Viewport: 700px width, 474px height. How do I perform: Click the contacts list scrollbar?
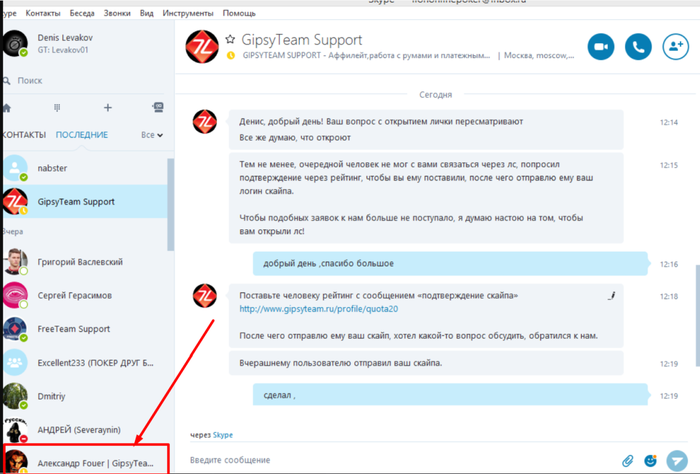click(x=171, y=204)
